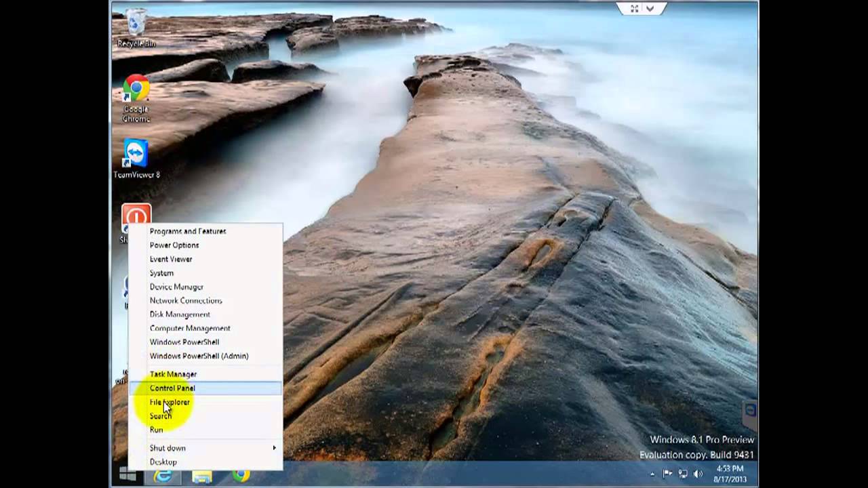Select the highlighted Control Panel entry
The width and height of the screenshot is (868, 488).
[x=205, y=388]
